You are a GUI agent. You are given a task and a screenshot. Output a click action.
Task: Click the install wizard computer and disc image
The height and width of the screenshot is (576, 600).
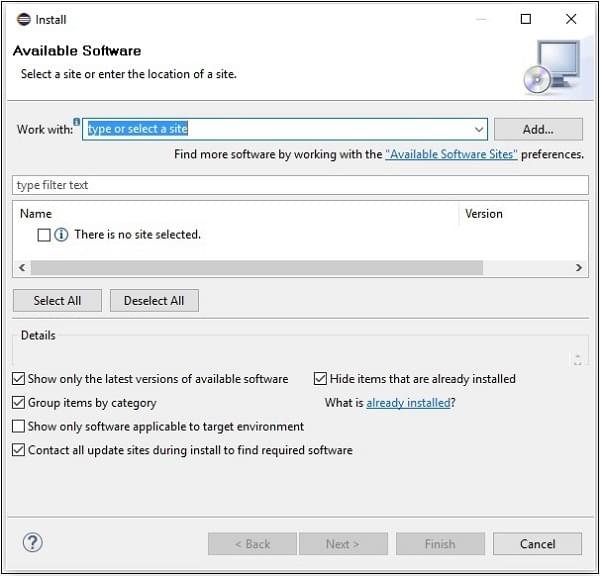click(x=552, y=67)
